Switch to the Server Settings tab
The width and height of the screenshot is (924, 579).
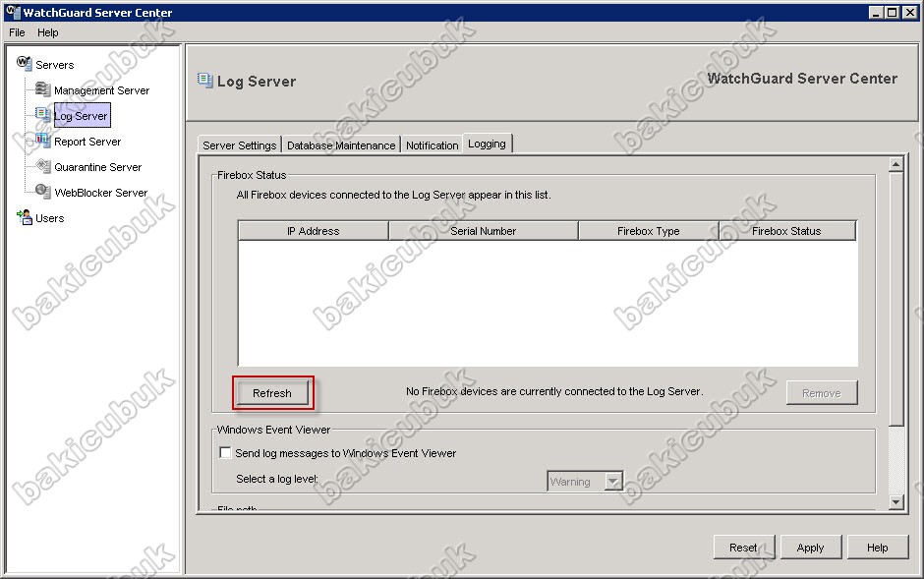click(239, 145)
